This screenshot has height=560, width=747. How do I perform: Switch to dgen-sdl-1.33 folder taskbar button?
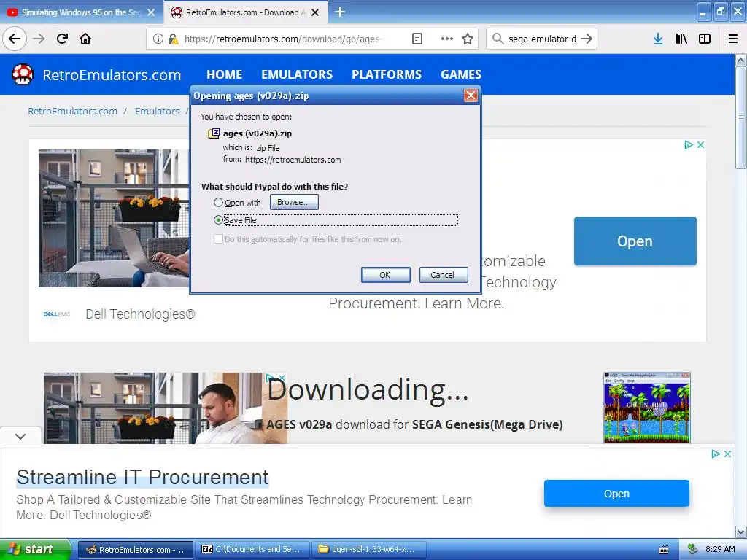(368, 550)
